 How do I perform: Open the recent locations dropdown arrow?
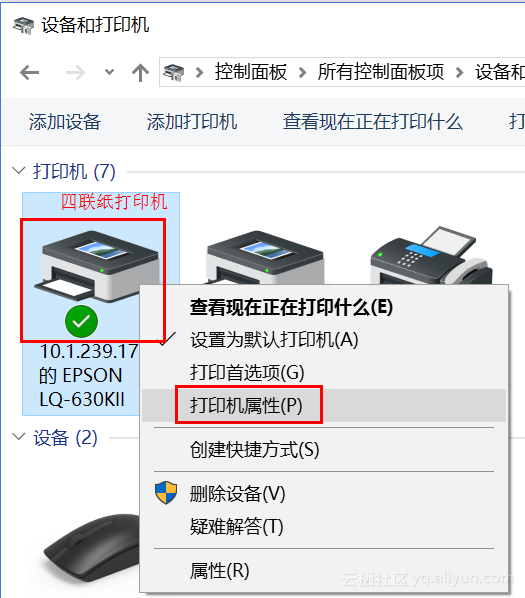(109, 72)
